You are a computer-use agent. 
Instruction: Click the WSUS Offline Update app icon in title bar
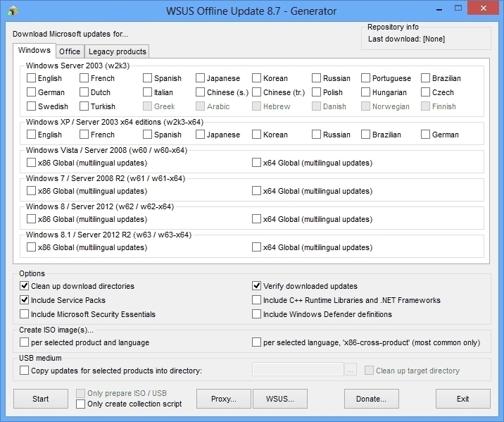13,11
